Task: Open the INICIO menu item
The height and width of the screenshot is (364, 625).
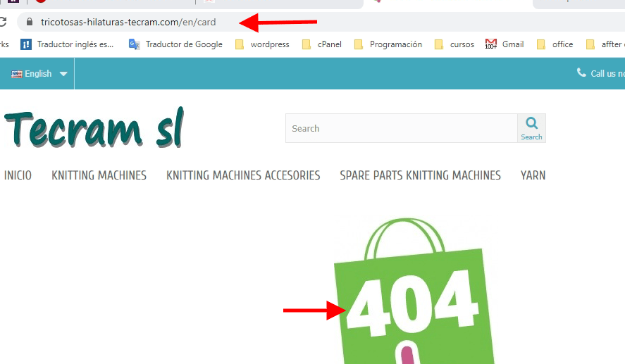Action: (18, 175)
